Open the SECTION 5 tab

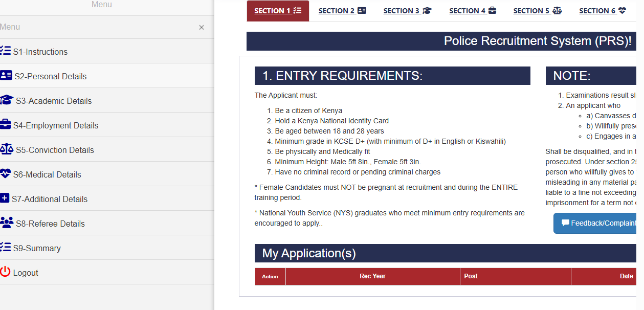coord(537,10)
